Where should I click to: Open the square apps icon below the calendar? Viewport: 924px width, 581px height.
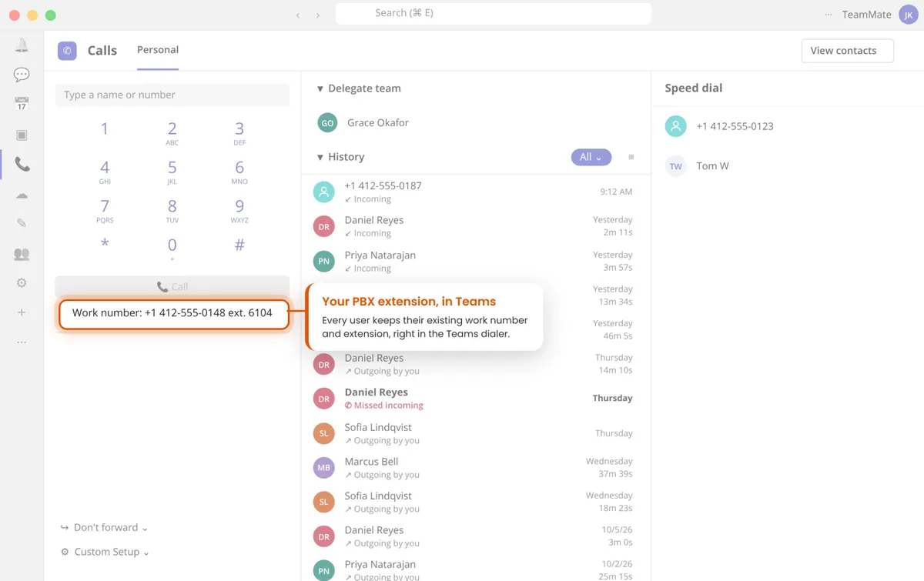coord(22,135)
